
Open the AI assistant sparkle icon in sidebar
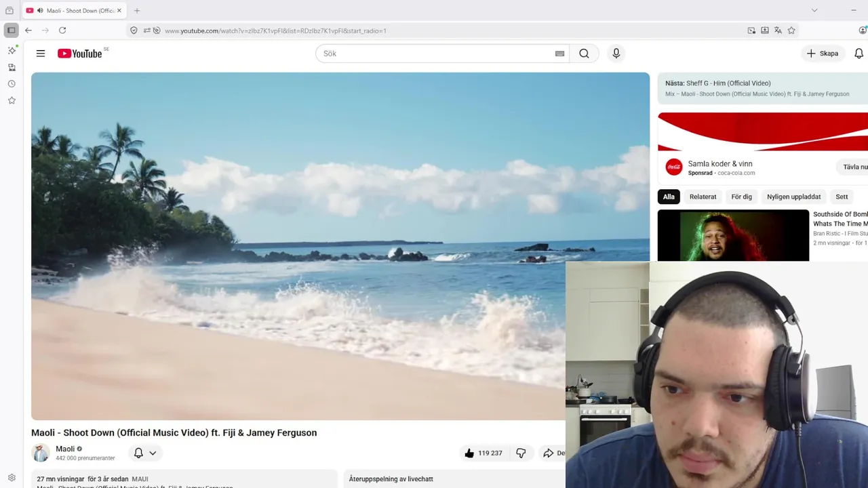tap(12, 51)
